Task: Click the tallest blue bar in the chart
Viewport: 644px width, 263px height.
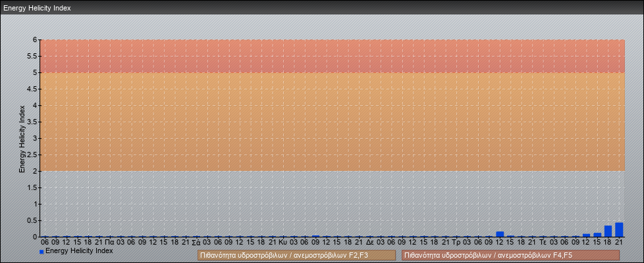Action: [x=619, y=229]
